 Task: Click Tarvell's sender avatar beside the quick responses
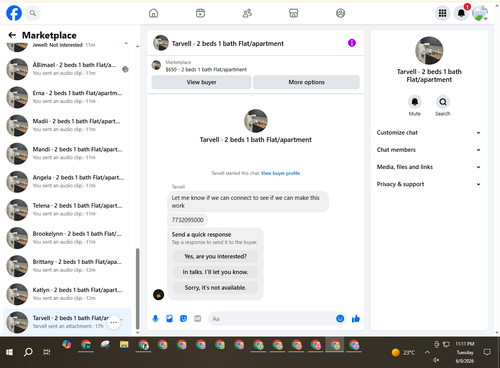point(158,295)
